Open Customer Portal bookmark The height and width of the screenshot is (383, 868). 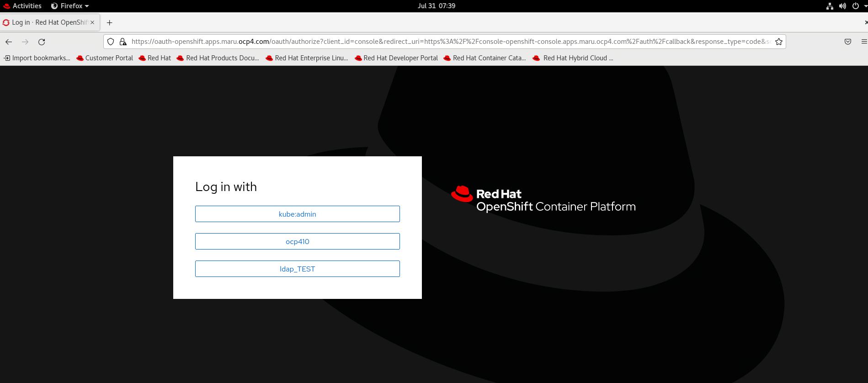tap(105, 58)
